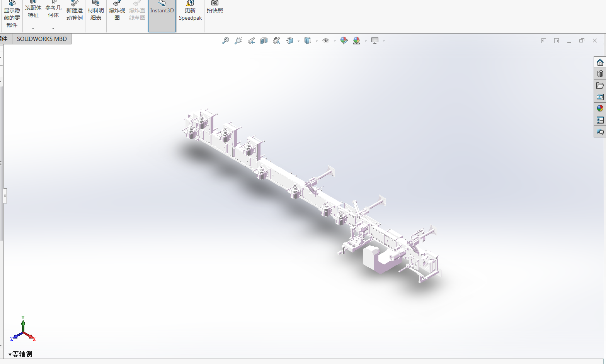Image resolution: width=606 pixels, height=364 pixels.
Task: Switch to the SOLIDWORKS MBD tab
Action: coord(42,39)
